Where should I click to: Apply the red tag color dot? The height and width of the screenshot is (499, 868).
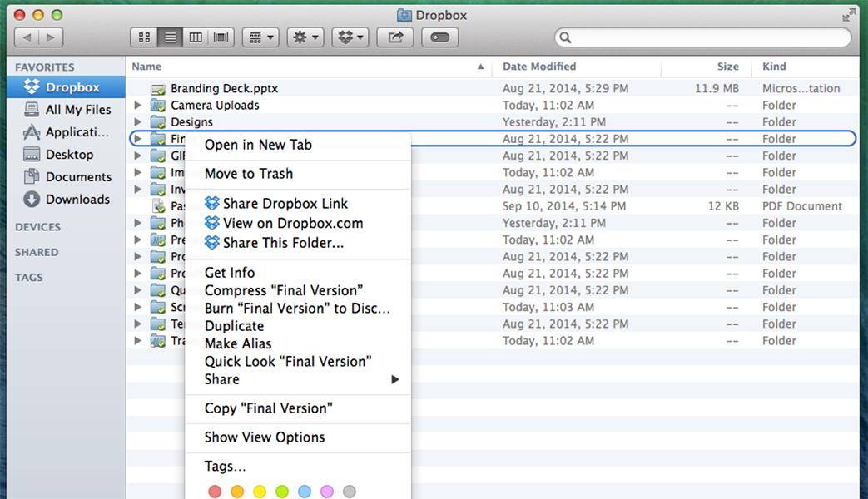(x=215, y=492)
